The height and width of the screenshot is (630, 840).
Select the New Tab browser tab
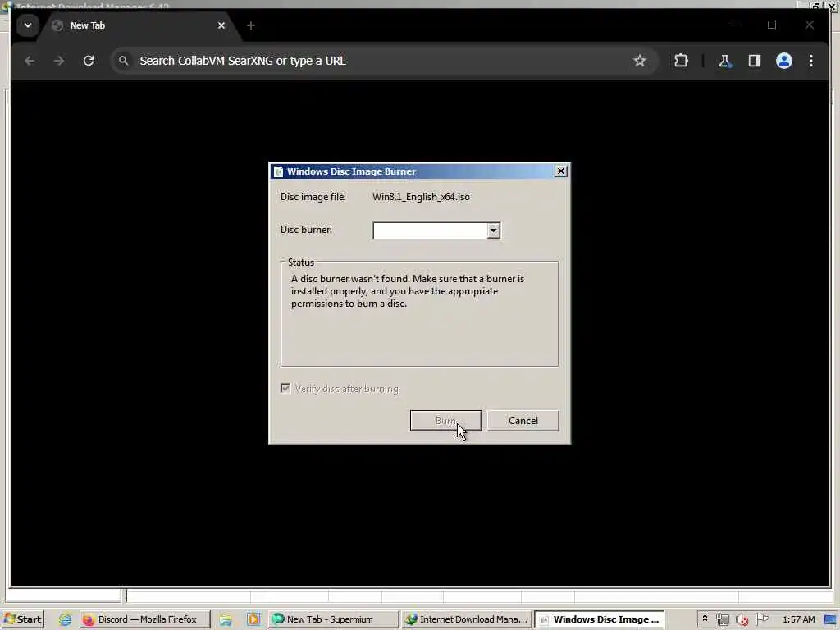(139, 25)
